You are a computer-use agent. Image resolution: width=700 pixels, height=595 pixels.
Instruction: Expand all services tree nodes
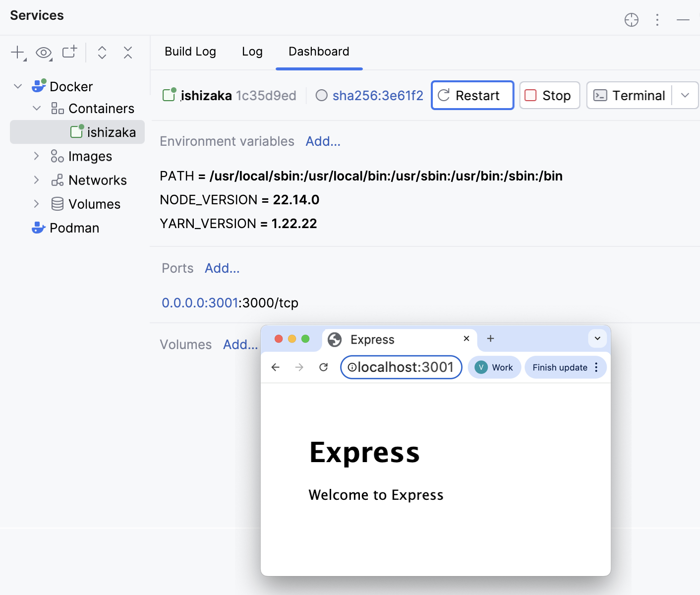pyautogui.click(x=102, y=53)
